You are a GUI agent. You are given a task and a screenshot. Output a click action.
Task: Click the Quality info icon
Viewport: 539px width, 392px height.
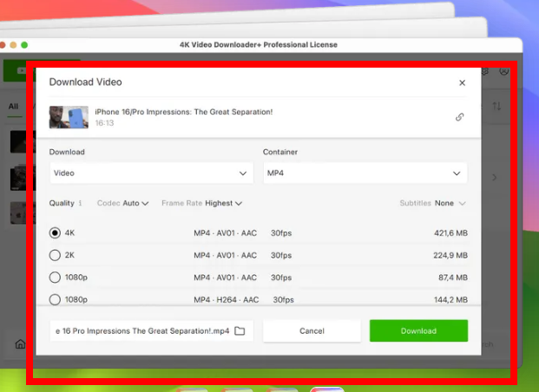coord(80,203)
